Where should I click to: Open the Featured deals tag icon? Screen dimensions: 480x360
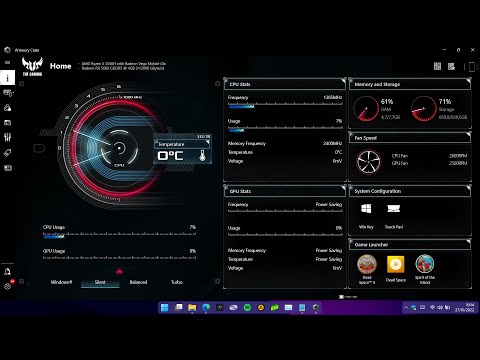point(7,153)
